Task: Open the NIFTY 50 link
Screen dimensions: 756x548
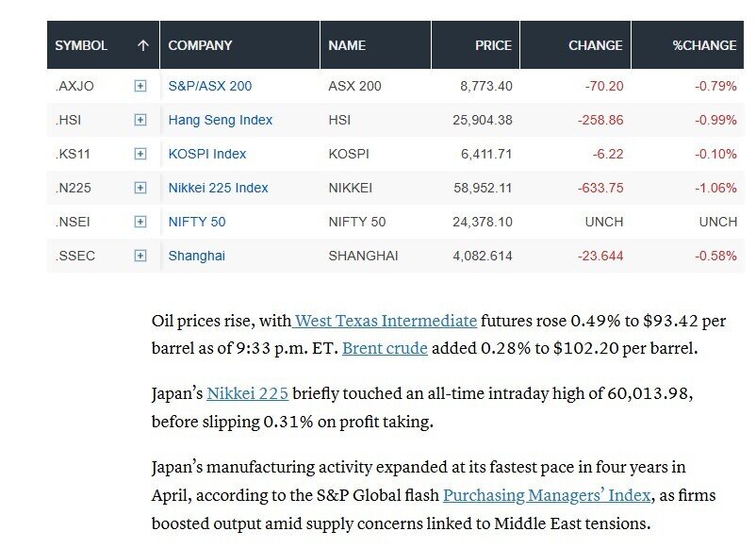Action: coord(197,222)
